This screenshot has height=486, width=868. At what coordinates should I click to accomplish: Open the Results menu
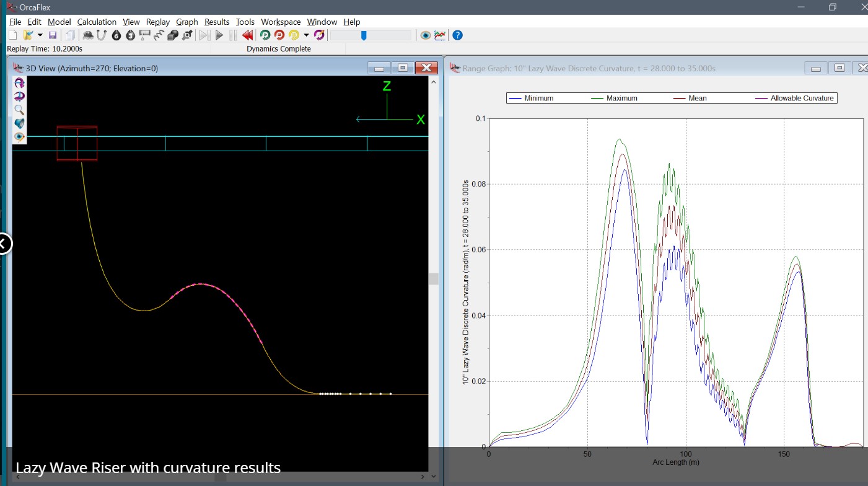217,22
